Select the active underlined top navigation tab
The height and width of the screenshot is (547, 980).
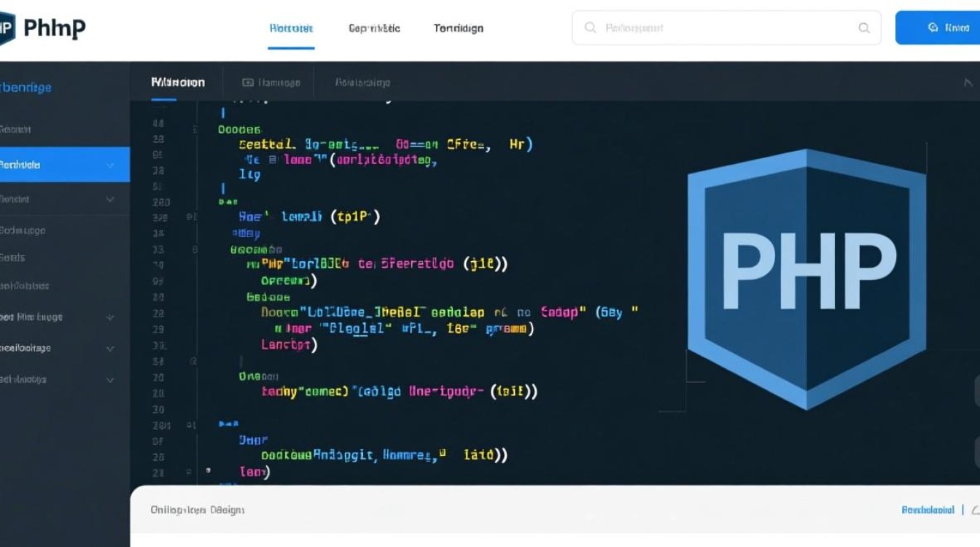point(291,28)
